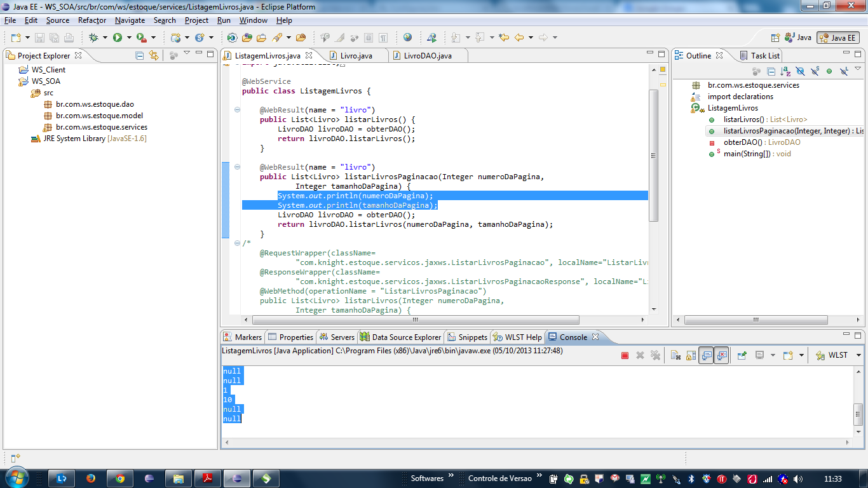This screenshot has width=868, height=488.
Task: Click Collapse All icon in Project Explorer
Action: [140, 56]
